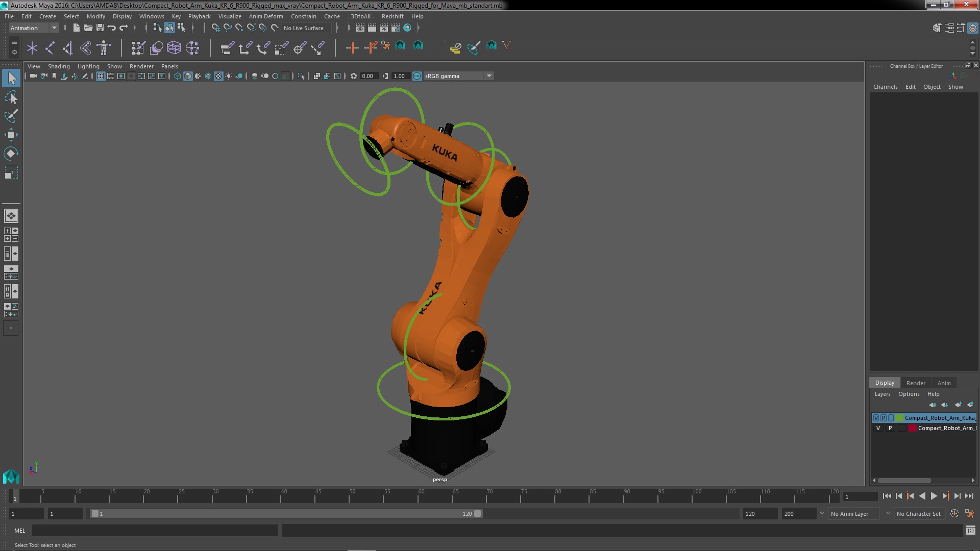Open the Layers menu in Layer Editor

point(882,394)
